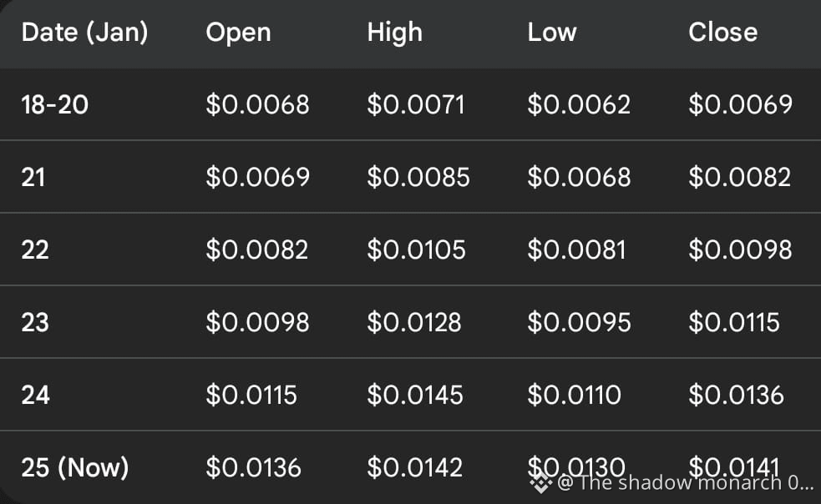
Task: Click the $0.0095 low value for Jan 23
Action: (579, 322)
